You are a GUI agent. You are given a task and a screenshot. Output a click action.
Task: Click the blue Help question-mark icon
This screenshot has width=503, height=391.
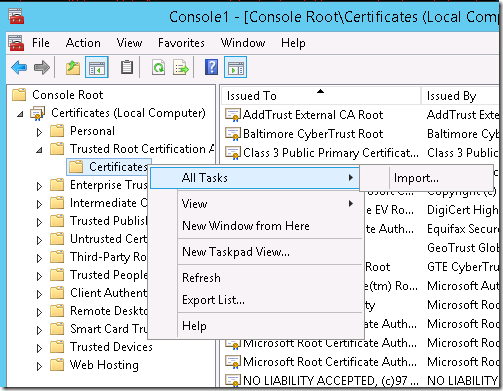coord(211,67)
